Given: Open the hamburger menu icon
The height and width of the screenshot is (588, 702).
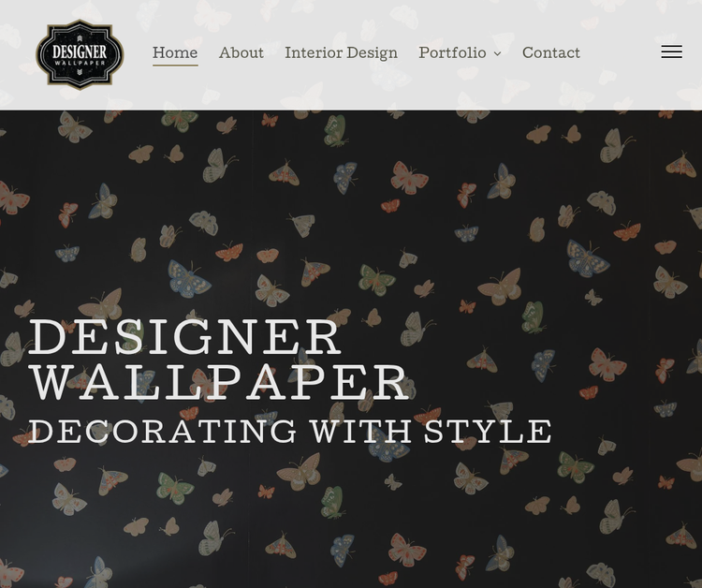Looking at the screenshot, I should coord(671,51).
